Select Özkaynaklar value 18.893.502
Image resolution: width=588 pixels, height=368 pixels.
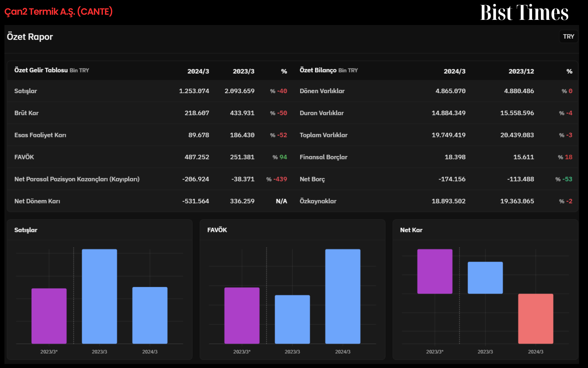[x=449, y=201]
